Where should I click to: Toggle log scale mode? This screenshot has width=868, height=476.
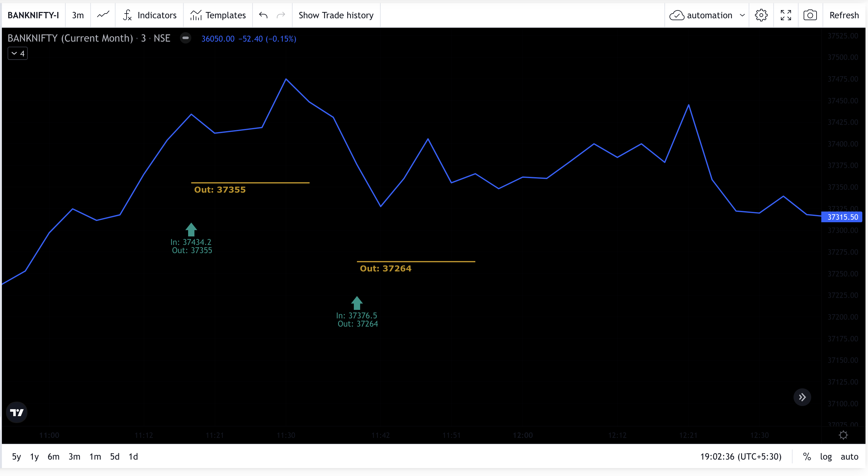tap(825, 456)
